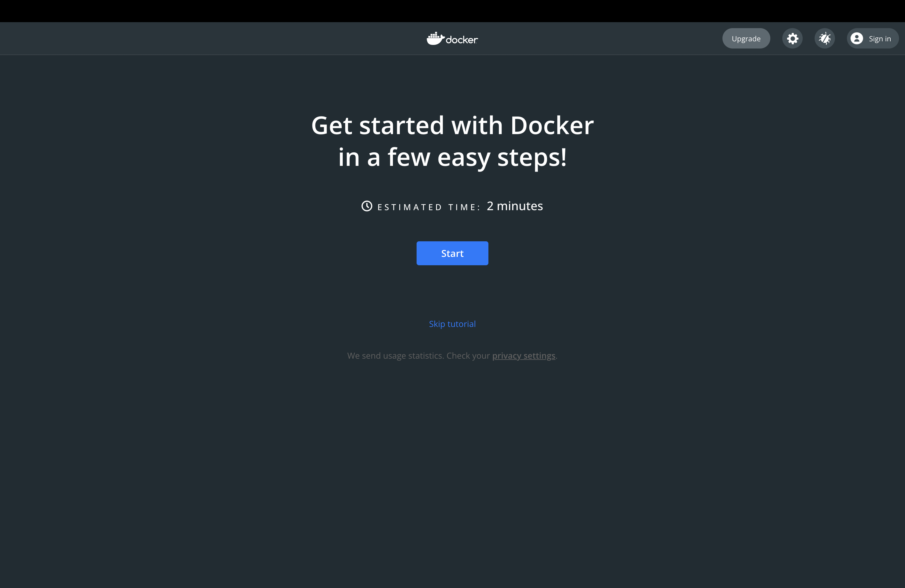Viewport: 905px width, 588px height.
Task: Click the Sign in text
Action: pos(880,39)
